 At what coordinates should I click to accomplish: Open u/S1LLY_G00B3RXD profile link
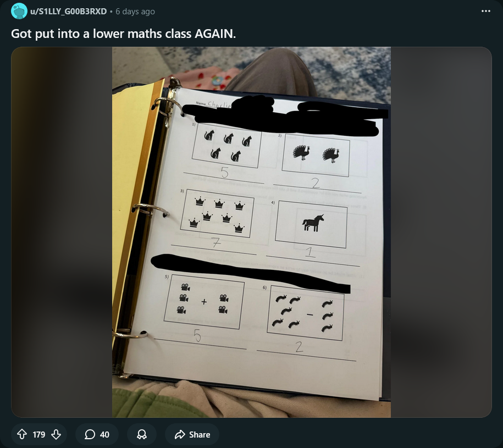click(x=68, y=11)
